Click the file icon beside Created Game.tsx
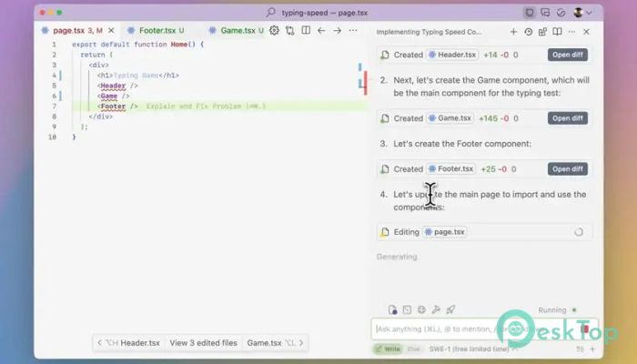637x364 pixels. (x=384, y=118)
